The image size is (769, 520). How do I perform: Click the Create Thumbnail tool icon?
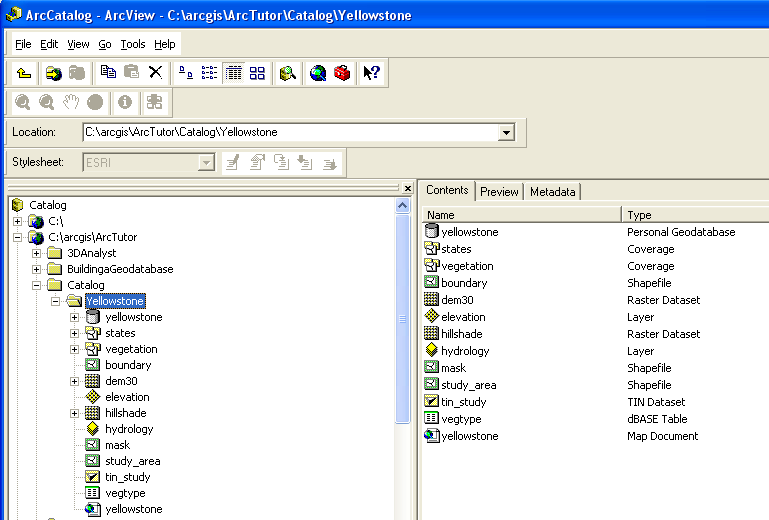coord(154,102)
